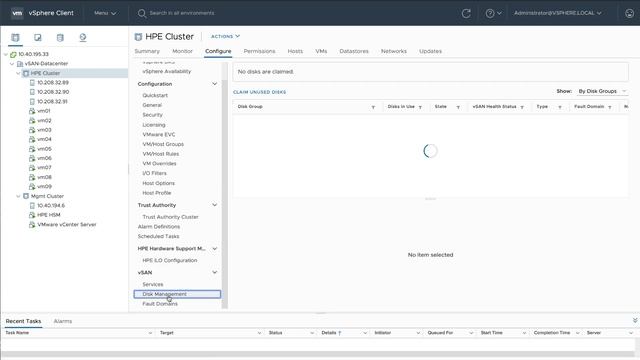Filter the Type column
The height and width of the screenshot is (360, 640).
(x=560, y=107)
